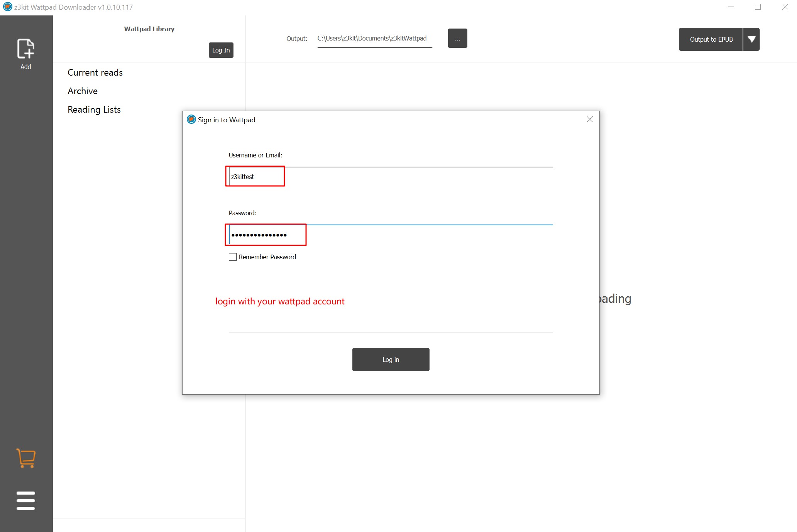Minimize the z3kit Wattpad Downloader window

731,7
